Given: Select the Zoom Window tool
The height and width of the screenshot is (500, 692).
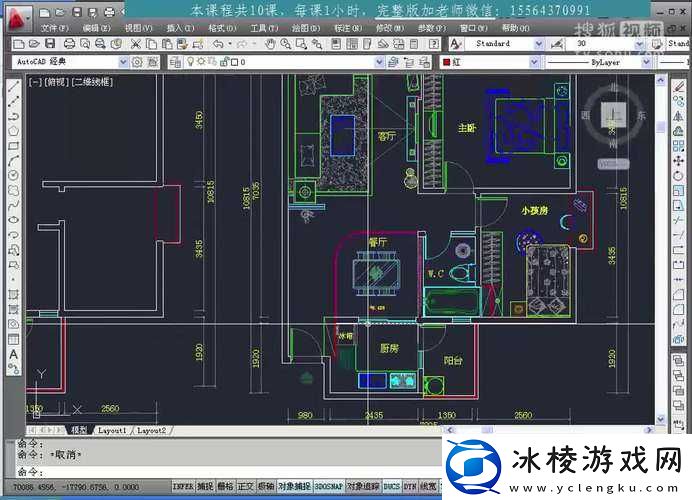Looking at the screenshot, I should click(301, 44).
